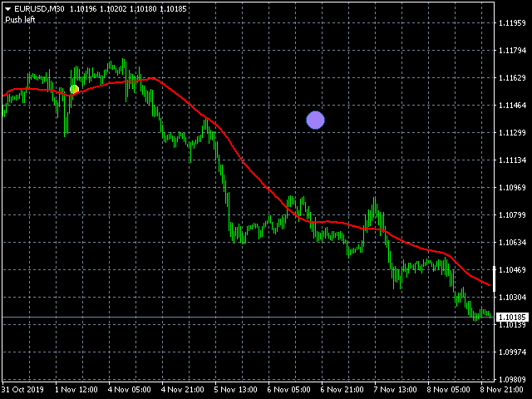Click the orange dot on the red line

pos(74,89)
